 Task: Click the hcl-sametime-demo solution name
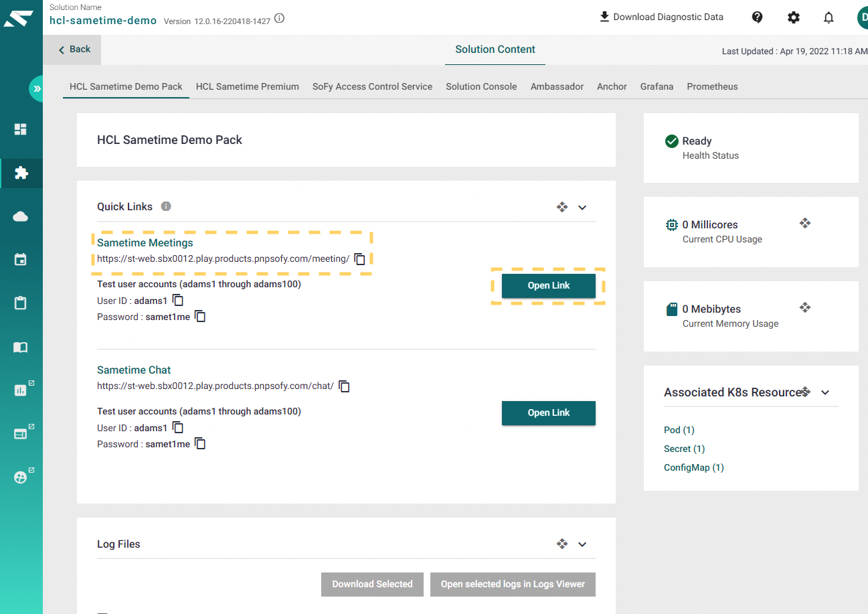pyautogui.click(x=103, y=20)
